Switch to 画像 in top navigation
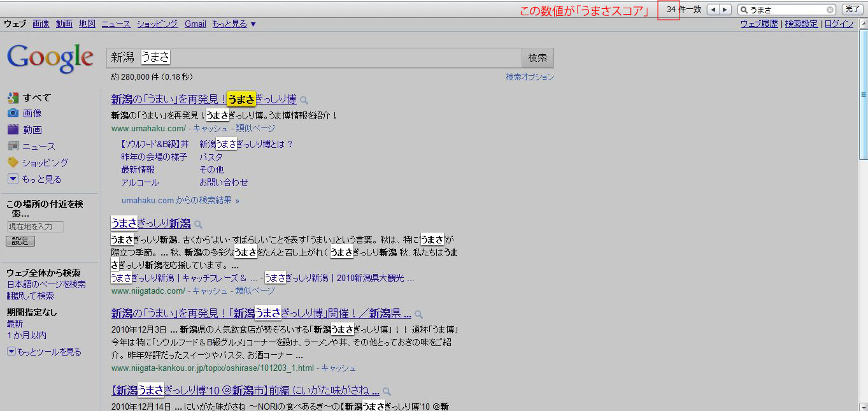This screenshot has height=411, width=868. tap(41, 24)
